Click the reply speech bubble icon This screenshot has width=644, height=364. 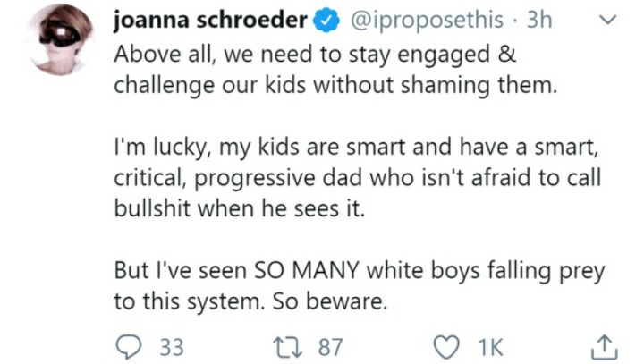[x=129, y=348]
